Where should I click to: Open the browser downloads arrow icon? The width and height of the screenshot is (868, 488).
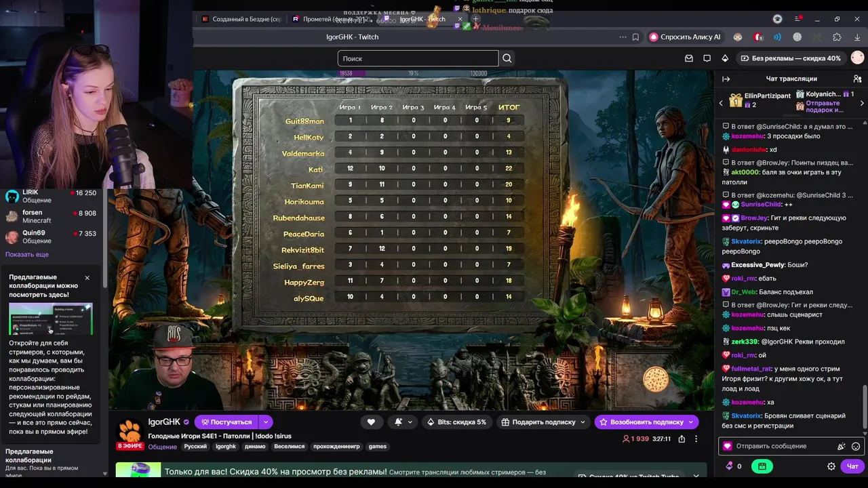click(858, 37)
